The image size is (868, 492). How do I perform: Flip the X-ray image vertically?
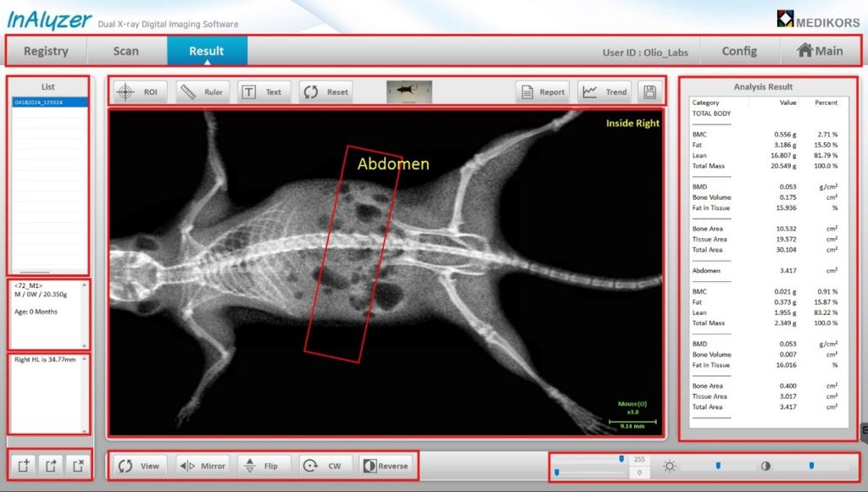pos(264,466)
